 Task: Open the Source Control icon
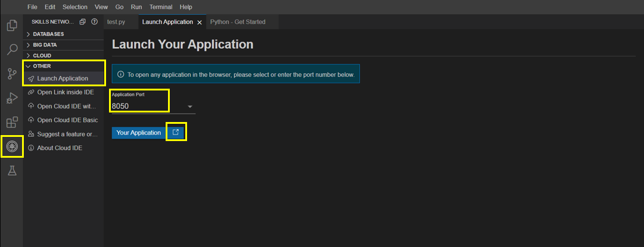11,74
